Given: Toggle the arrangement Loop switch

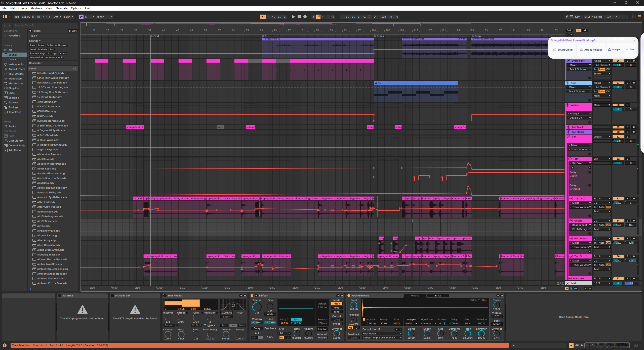Looking at the screenshot, I should (x=370, y=17).
